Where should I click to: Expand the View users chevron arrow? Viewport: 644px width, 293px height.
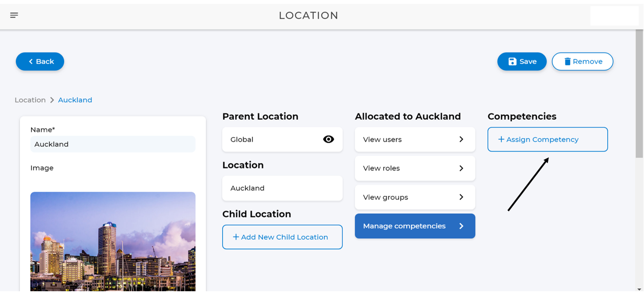tap(461, 139)
